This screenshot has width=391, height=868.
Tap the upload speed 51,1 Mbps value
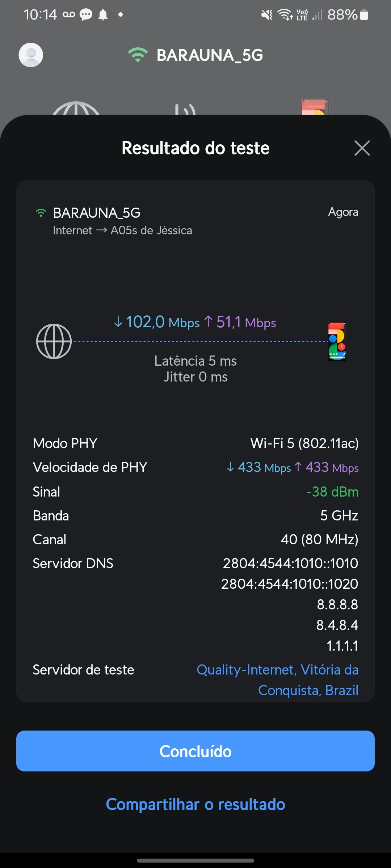click(240, 322)
